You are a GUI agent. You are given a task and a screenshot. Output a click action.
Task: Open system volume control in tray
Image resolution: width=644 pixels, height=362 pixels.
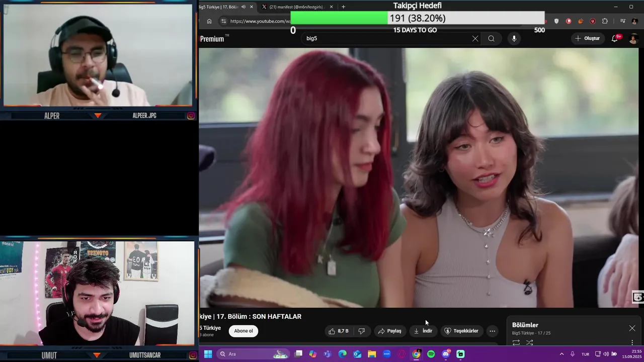606,354
